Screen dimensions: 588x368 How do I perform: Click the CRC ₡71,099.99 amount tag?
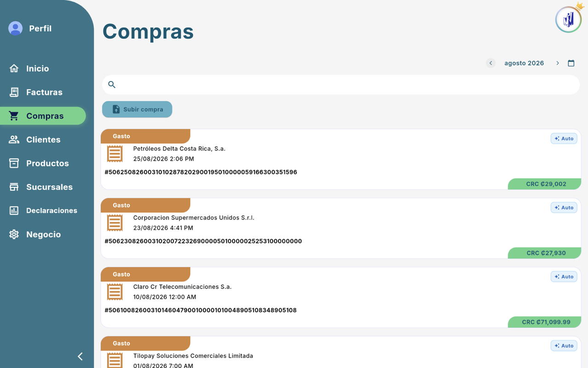pos(545,322)
